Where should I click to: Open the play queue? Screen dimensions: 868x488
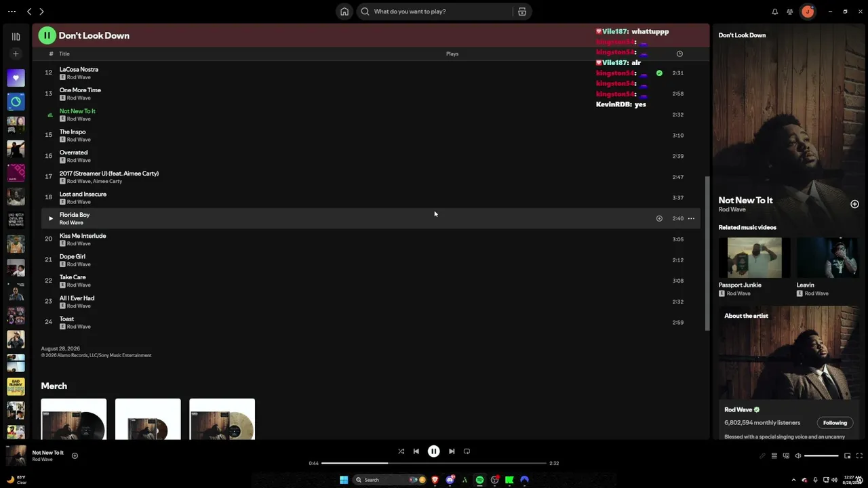pyautogui.click(x=774, y=456)
